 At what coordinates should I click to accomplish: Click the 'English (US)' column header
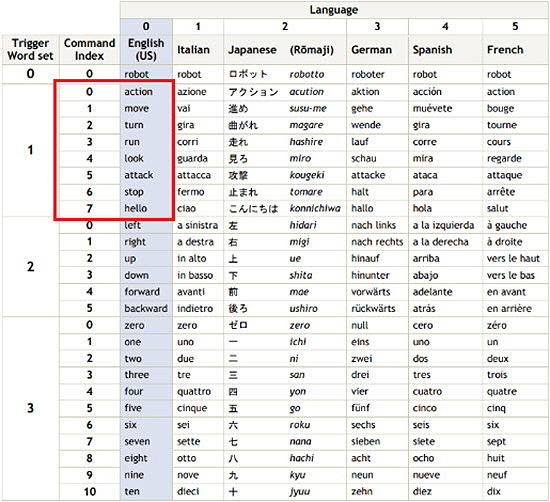pos(146,49)
